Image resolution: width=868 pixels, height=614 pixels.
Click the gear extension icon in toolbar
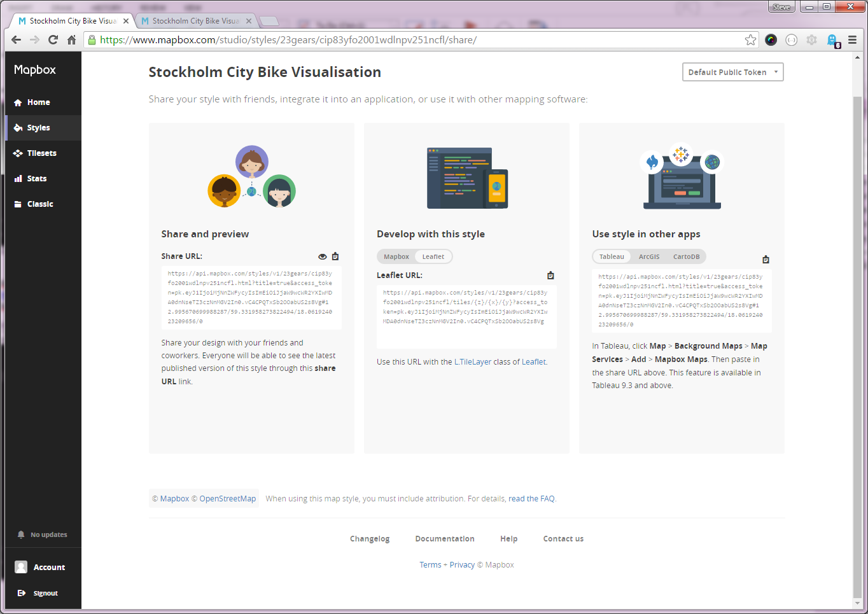811,40
